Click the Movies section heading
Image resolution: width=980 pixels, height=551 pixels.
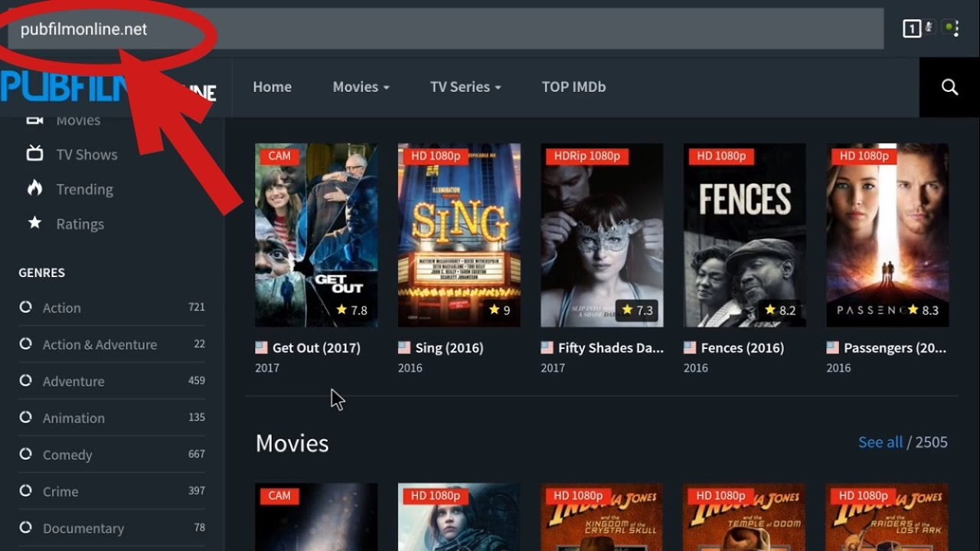292,443
